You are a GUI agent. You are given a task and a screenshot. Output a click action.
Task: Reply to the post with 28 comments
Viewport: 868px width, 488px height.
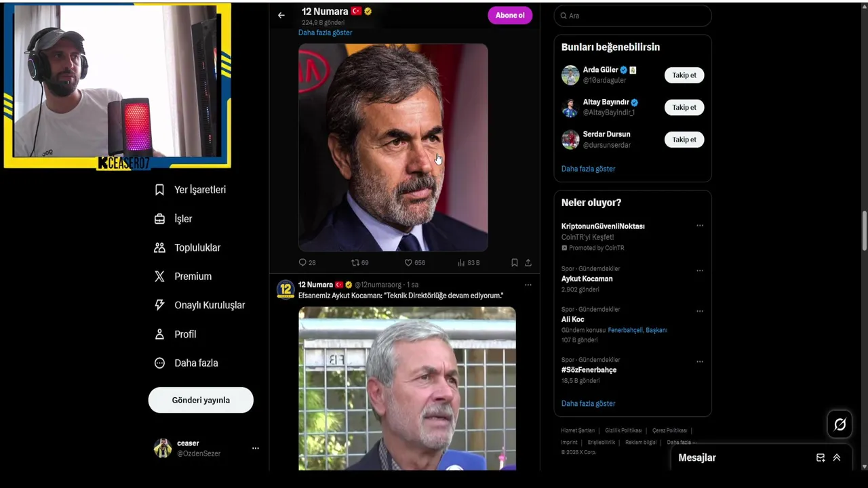pyautogui.click(x=307, y=262)
